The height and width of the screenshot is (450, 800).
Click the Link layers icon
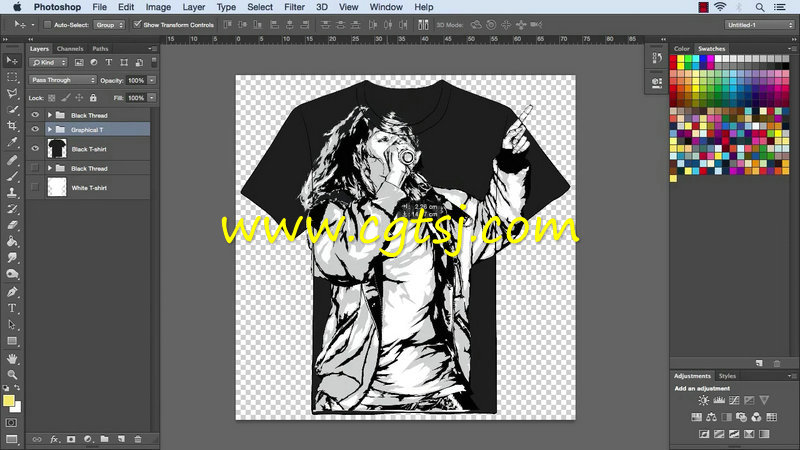point(37,439)
